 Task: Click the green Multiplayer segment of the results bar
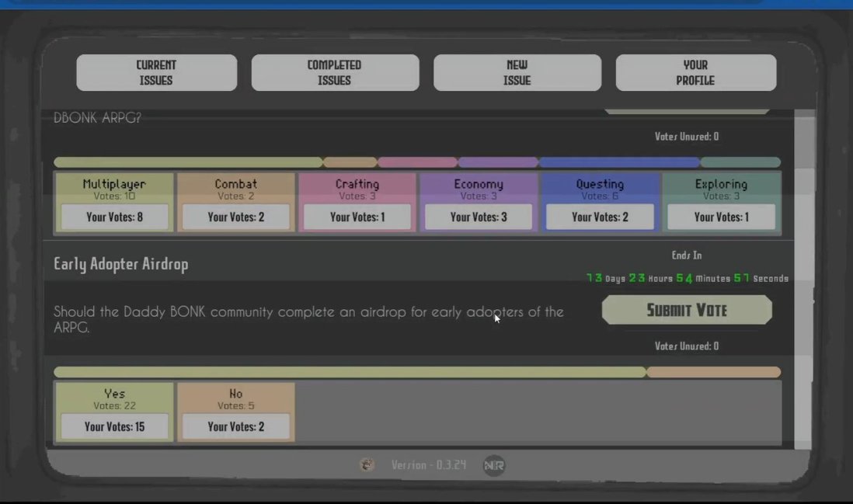[x=187, y=162]
